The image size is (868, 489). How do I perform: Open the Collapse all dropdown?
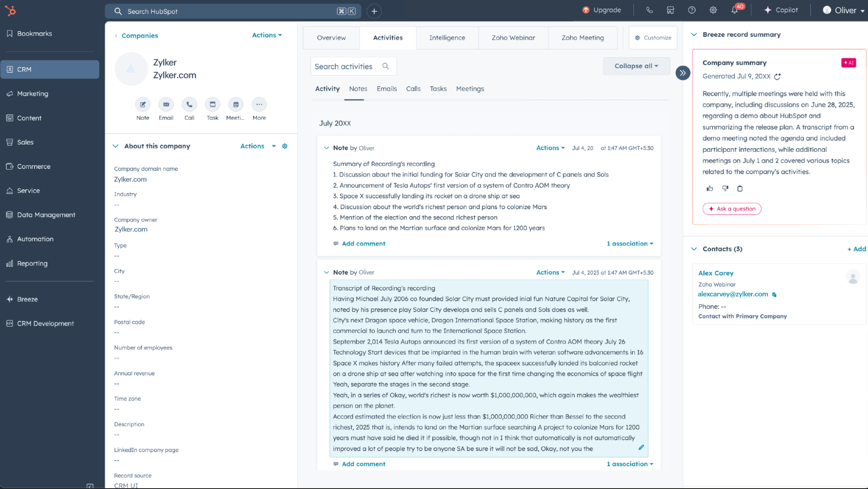click(636, 66)
